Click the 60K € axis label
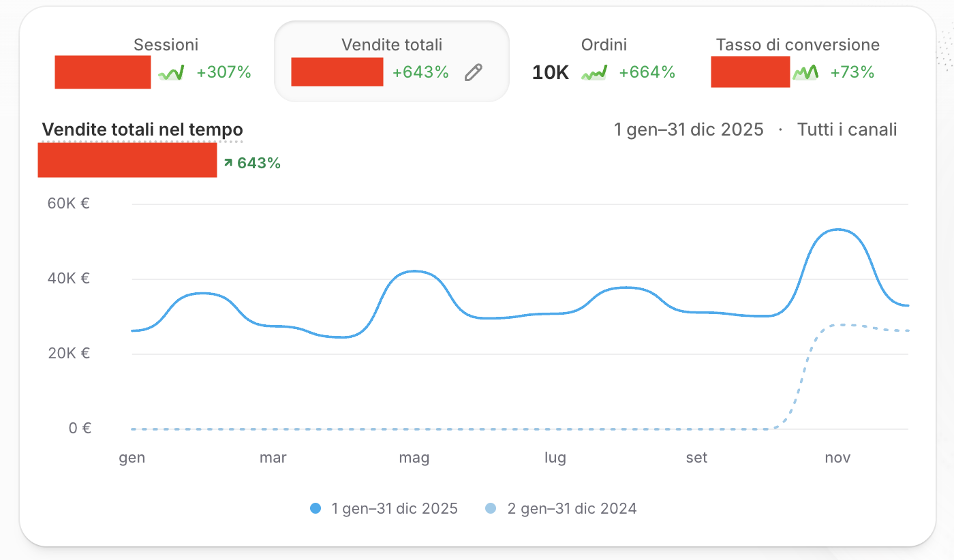 click(68, 204)
